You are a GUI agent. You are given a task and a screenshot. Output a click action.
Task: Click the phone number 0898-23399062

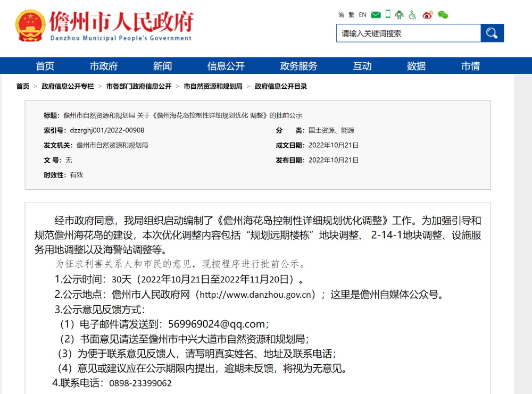coord(140,383)
